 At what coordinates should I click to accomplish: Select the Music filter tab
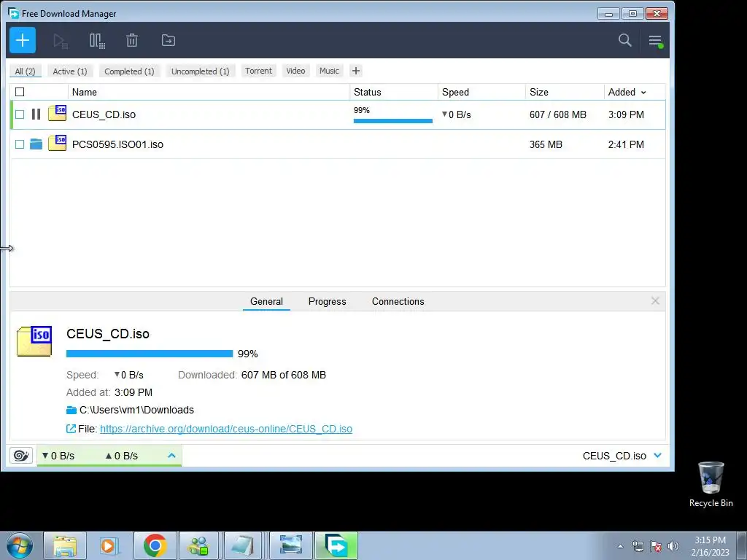[x=329, y=71]
